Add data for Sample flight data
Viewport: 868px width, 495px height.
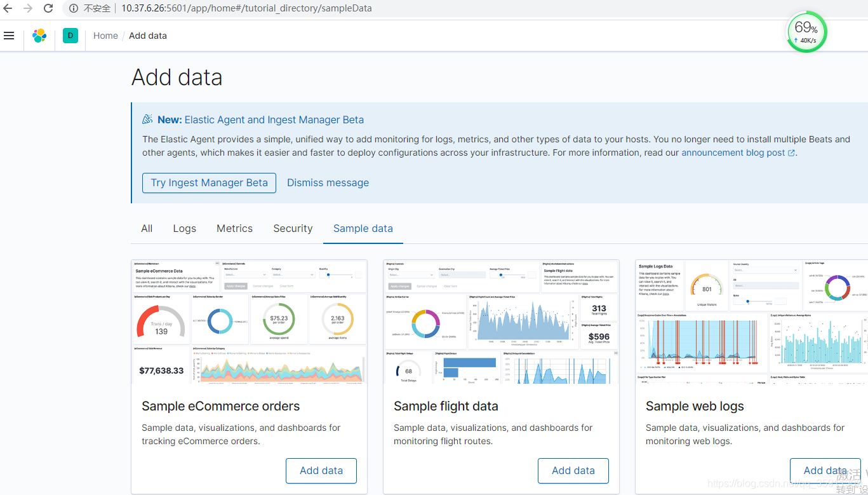[573, 471]
